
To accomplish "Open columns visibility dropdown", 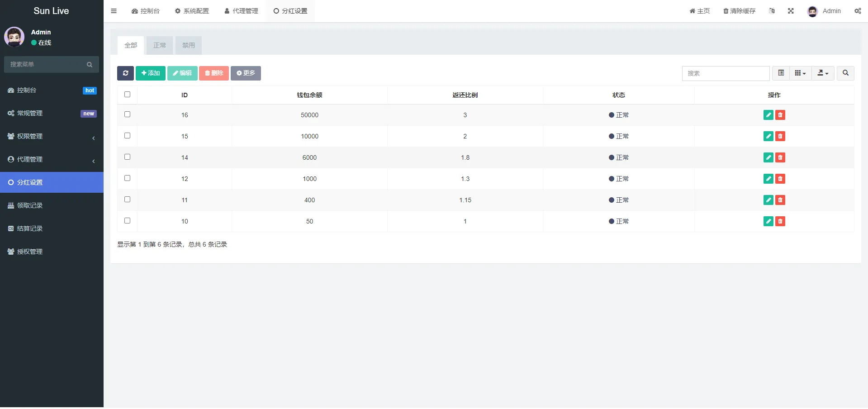I will [800, 73].
